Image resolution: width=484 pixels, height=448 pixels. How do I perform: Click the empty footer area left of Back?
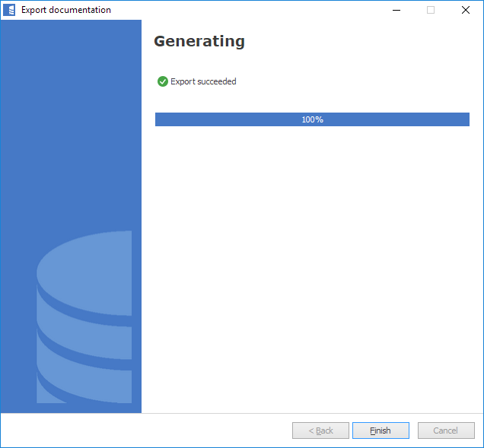tap(145, 431)
